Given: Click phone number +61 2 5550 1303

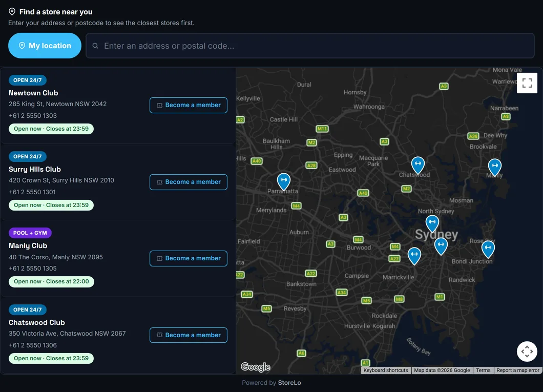Looking at the screenshot, I should pyautogui.click(x=33, y=116).
